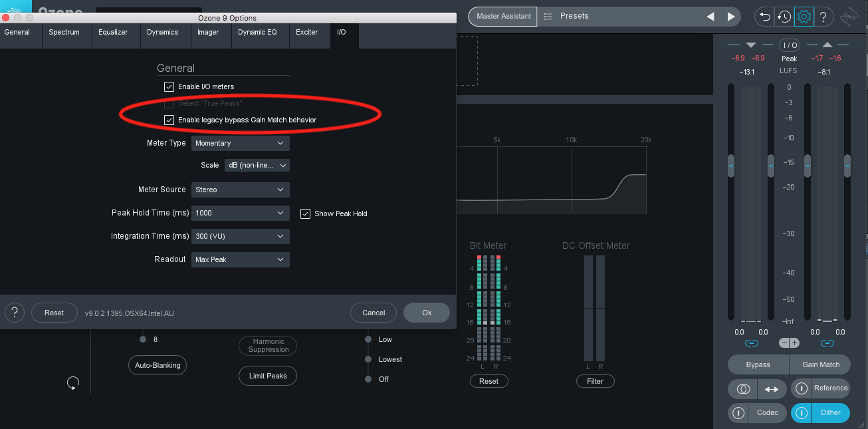Toggle Show Peak Hold checkbox
The image size is (868, 429).
coord(306,214)
